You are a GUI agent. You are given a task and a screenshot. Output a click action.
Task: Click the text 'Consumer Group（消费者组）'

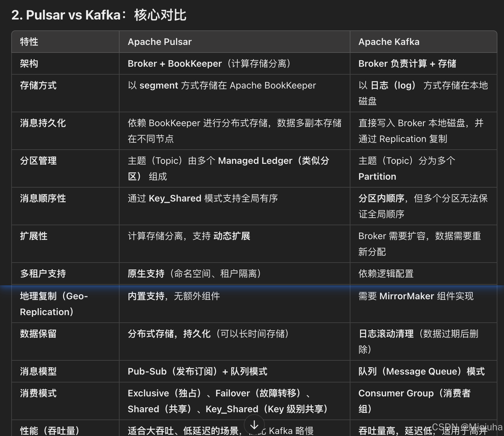pos(415,400)
